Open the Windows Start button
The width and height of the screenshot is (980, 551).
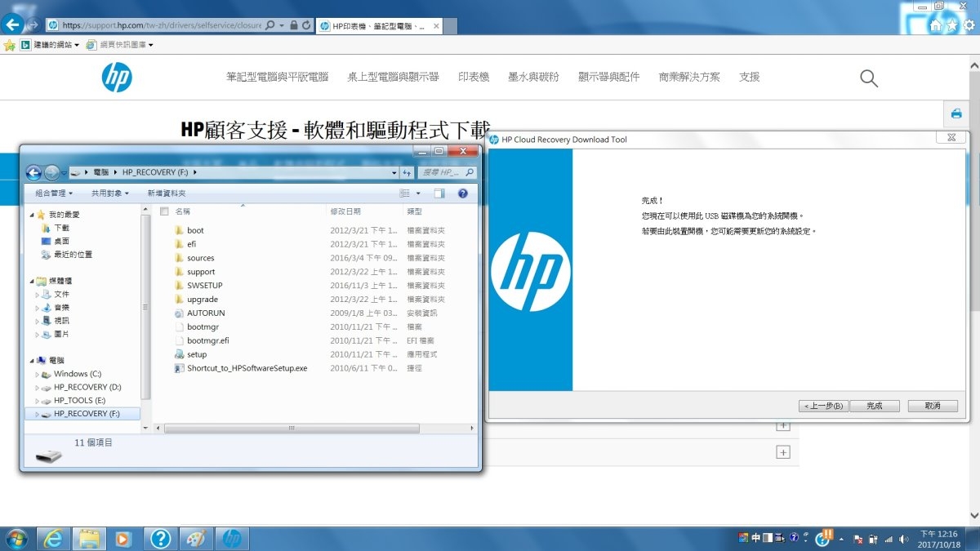(16, 539)
